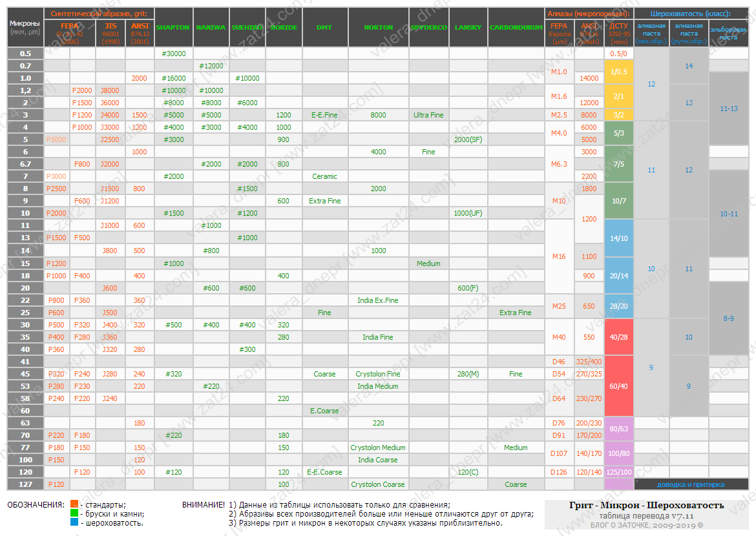The height and width of the screenshot is (536, 756).
Task: Select the India Coarse cell
Action: point(378,460)
